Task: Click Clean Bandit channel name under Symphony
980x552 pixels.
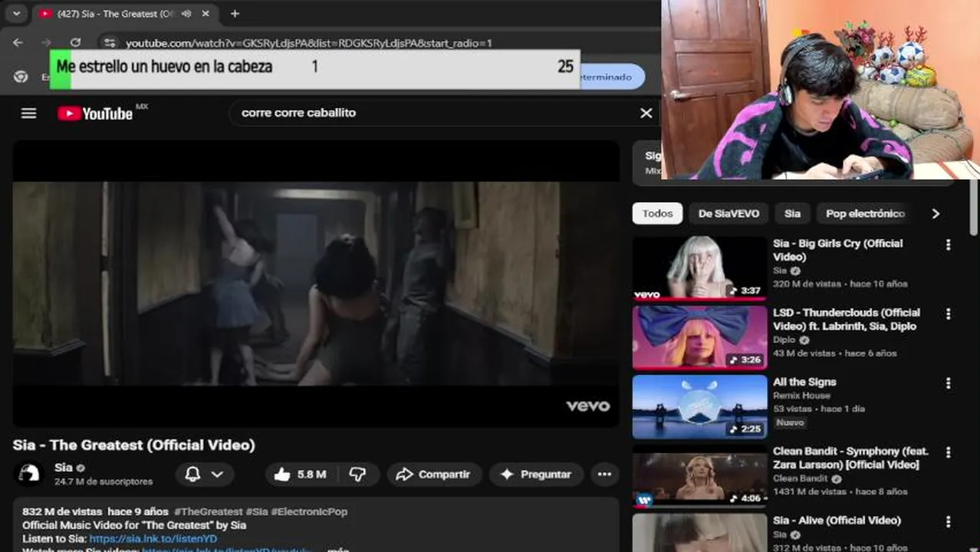Action: point(801,478)
